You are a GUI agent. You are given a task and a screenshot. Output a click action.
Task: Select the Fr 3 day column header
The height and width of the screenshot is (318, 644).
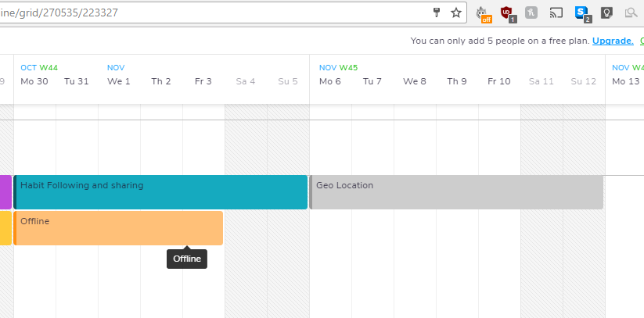click(203, 81)
